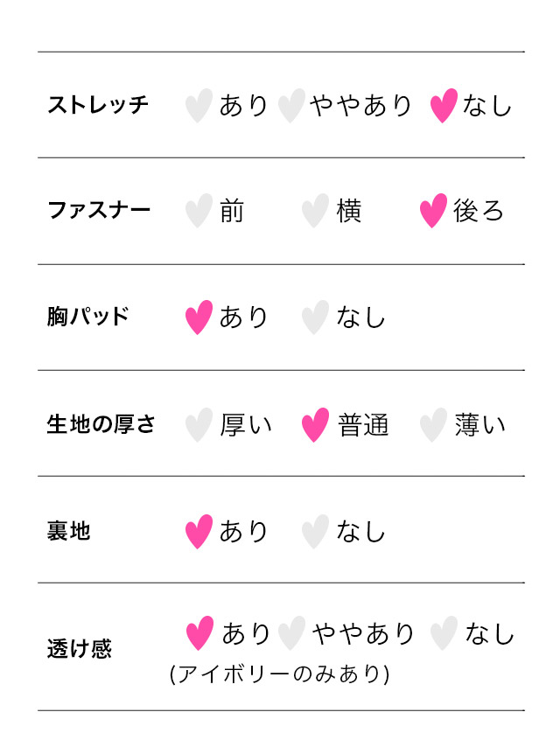Click the ストレッチ row label

(98, 106)
